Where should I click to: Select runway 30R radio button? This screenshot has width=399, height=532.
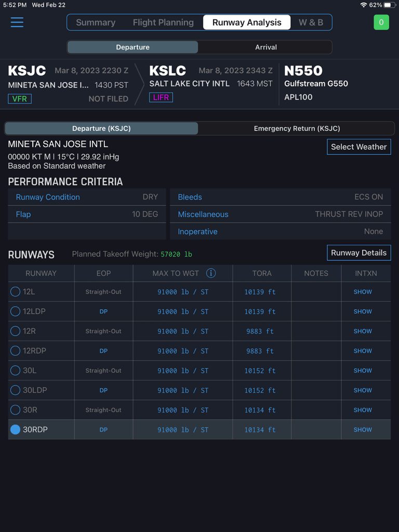tap(15, 409)
